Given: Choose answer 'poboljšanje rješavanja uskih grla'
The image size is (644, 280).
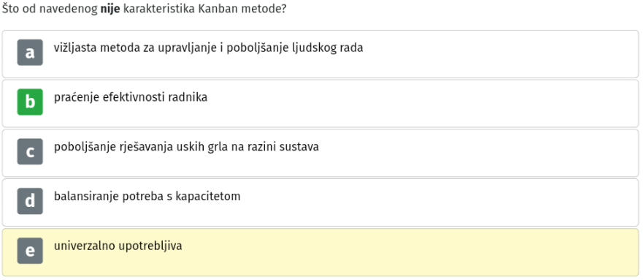Looking at the screenshot, I should point(186,147).
